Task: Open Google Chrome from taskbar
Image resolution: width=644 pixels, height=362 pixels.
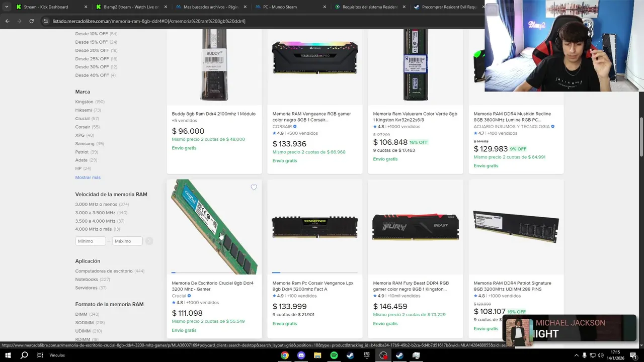Action: [285, 355]
